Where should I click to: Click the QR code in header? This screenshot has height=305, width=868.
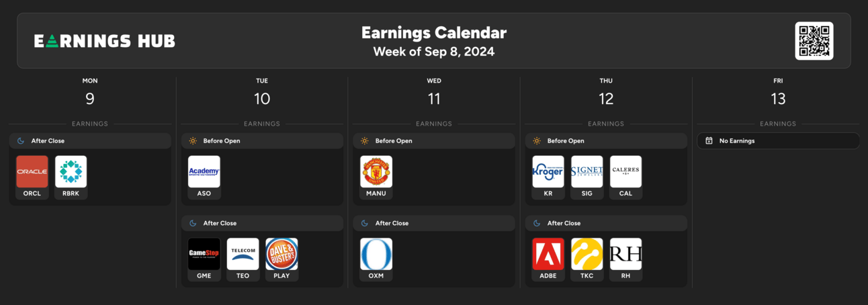pos(814,41)
